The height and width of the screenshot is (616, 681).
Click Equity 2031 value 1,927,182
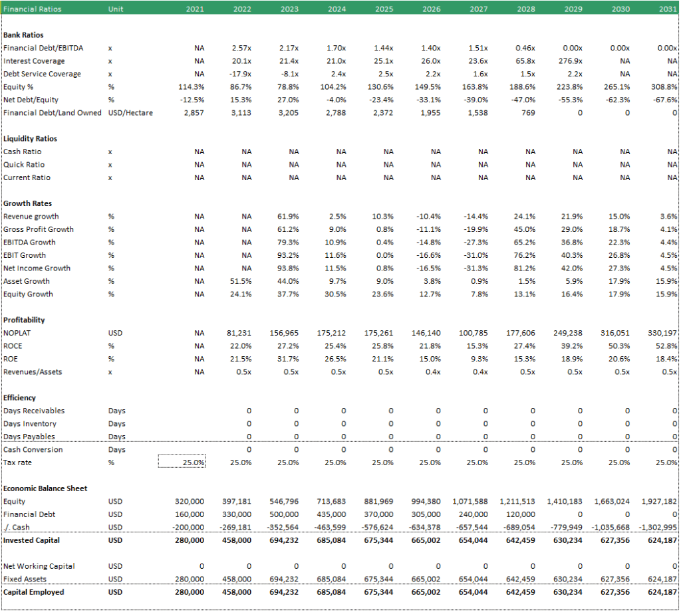click(659, 502)
